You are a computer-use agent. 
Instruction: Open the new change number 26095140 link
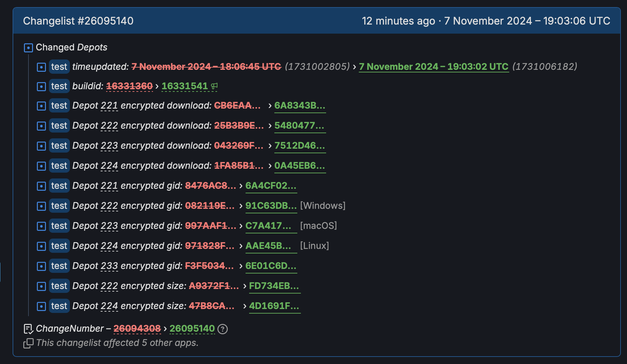pyautogui.click(x=192, y=328)
